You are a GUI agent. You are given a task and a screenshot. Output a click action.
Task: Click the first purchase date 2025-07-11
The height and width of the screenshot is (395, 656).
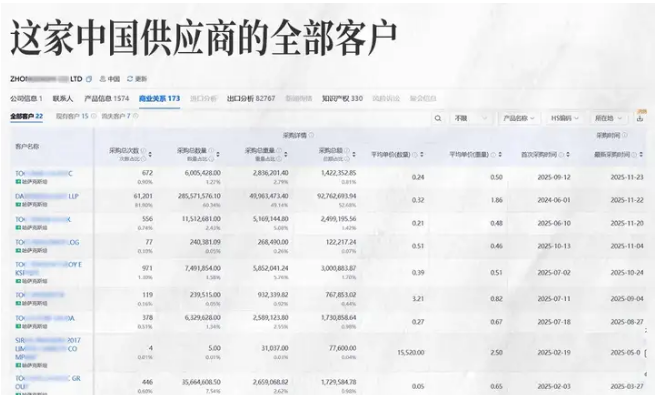coord(554,299)
